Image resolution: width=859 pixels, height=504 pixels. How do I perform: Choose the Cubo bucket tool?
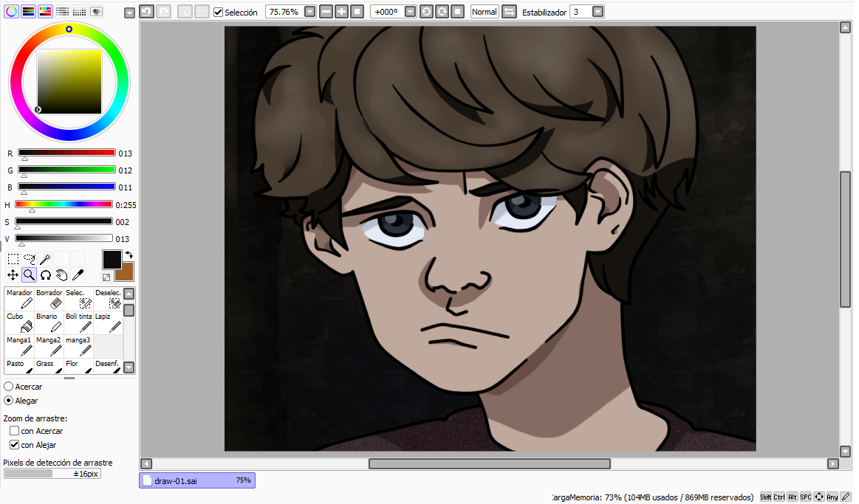tap(19, 323)
